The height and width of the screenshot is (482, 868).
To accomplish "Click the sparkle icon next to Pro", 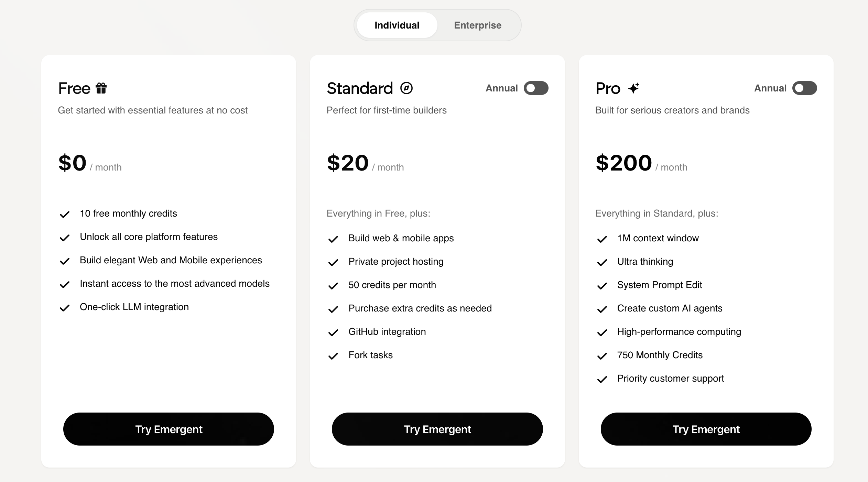I will pos(633,88).
